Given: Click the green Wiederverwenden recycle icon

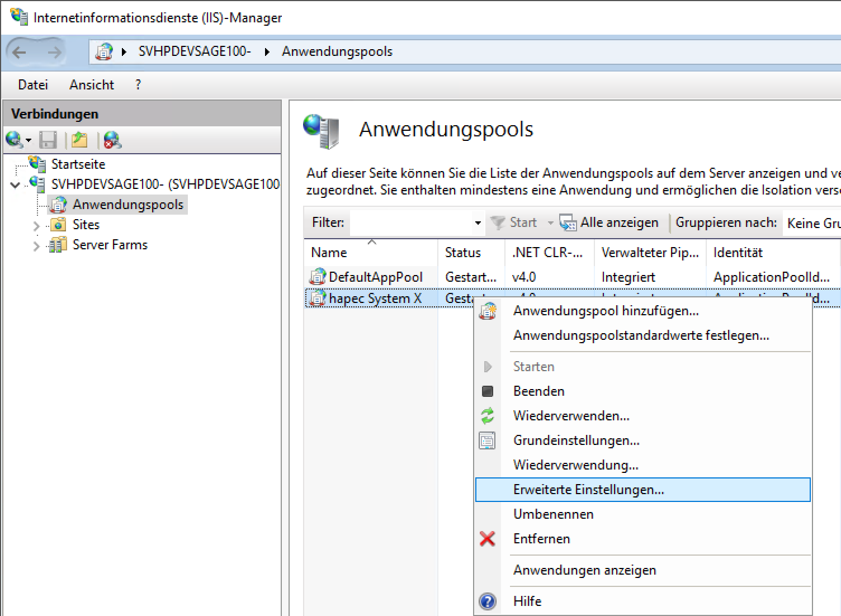Looking at the screenshot, I should pos(487,416).
